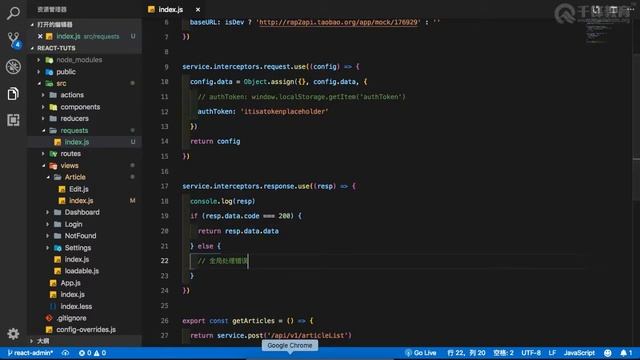This screenshot has height=360, width=640.
Task: Change the JavaScript language mode
Action: (x=579, y=353)
